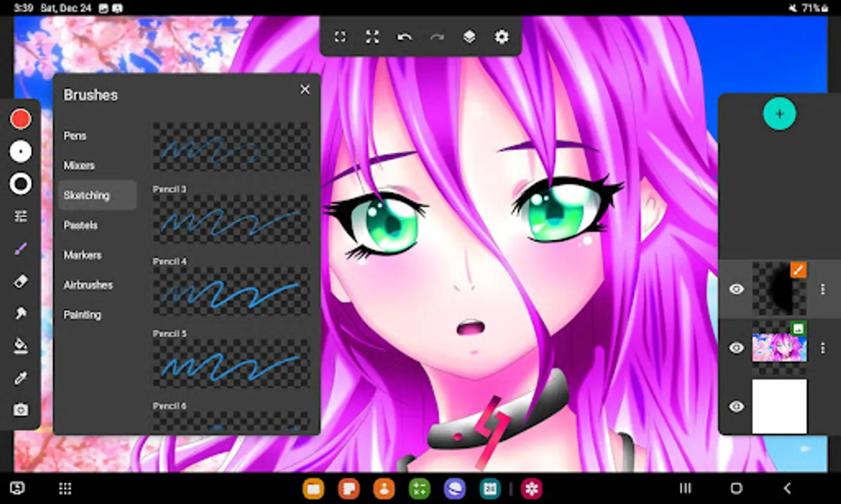Select the paint bucket Fill tool

[21, 346]
